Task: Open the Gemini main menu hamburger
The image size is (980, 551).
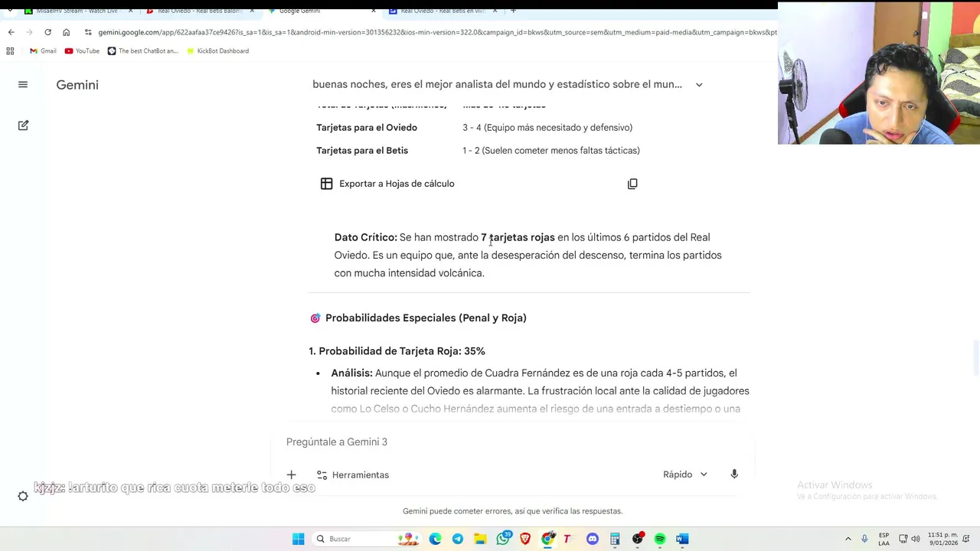Action: (23, 85)
